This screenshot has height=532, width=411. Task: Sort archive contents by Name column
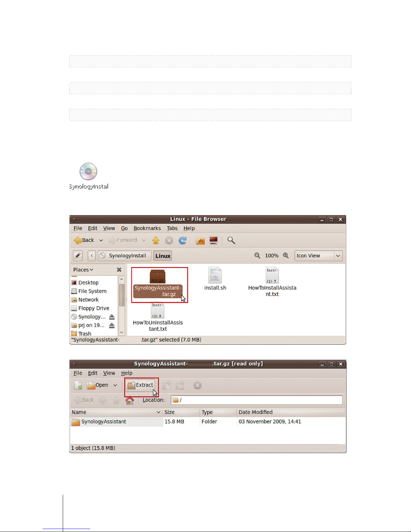116,412
